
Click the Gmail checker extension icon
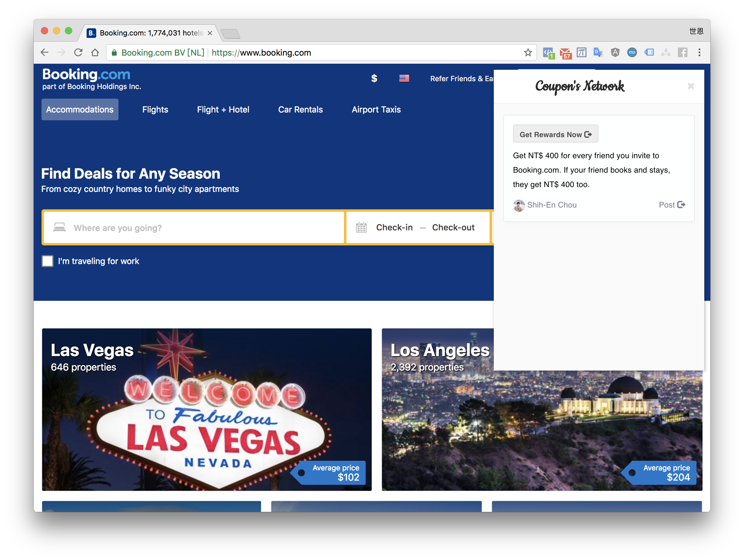(565, 53)
